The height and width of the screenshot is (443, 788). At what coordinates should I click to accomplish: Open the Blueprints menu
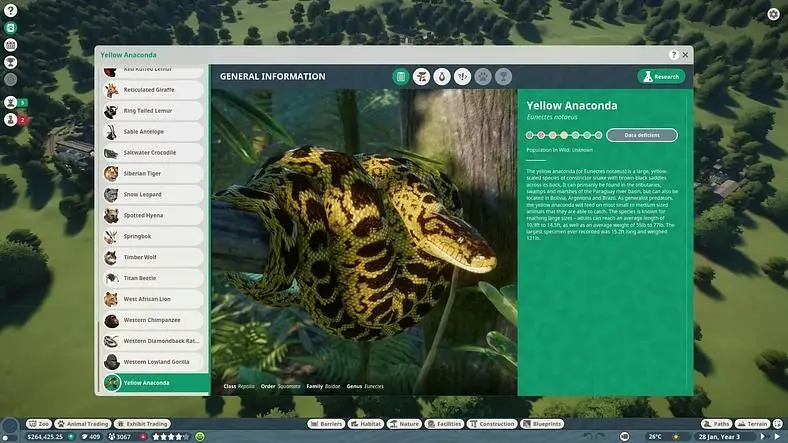point(542,424)
